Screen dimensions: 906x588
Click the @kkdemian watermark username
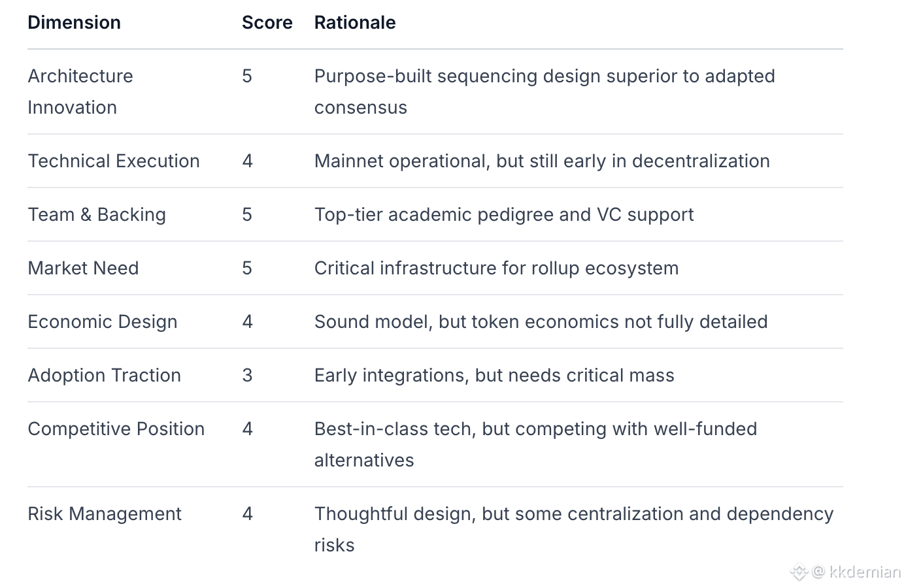pos(857,572)
